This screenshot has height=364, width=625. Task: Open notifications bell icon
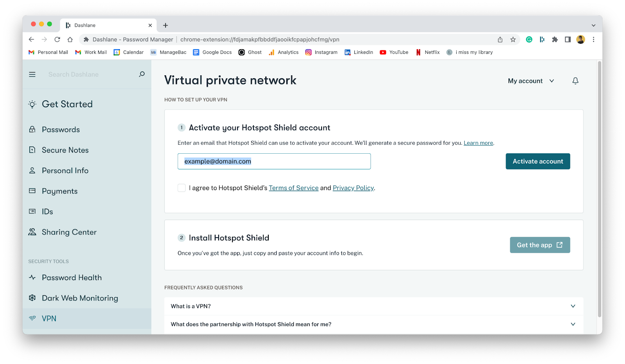(575, 81)
